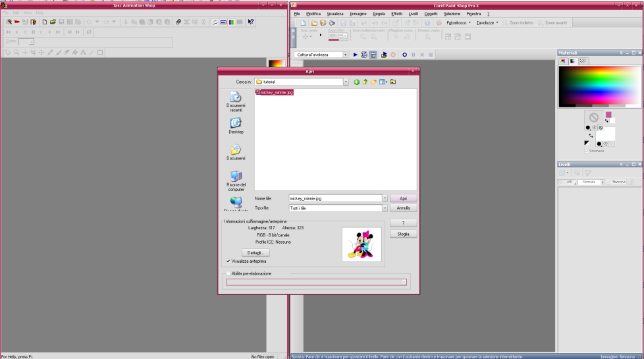The image size is (644, 359).
Task: Open the Tavolozze dropdown menu
Action: pos(487,23)
